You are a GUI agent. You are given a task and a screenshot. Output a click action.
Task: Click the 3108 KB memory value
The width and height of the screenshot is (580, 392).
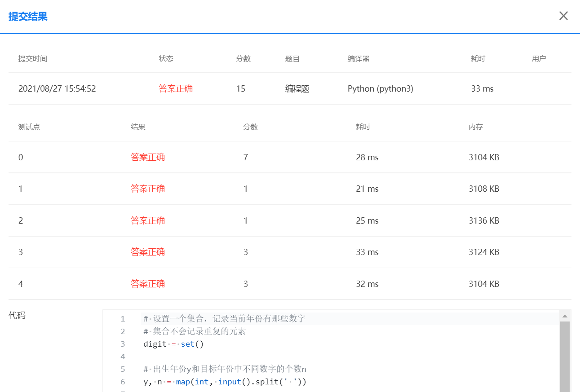484,189
